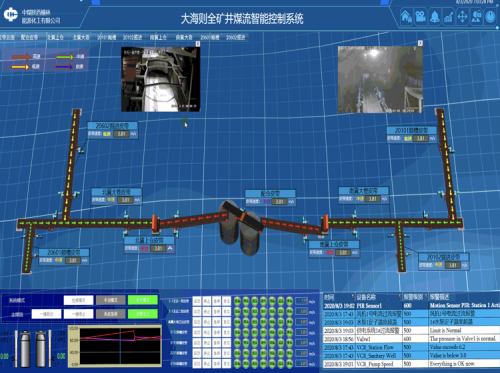
Task: Click the left silo level slider bar
Action: point(16,348)
